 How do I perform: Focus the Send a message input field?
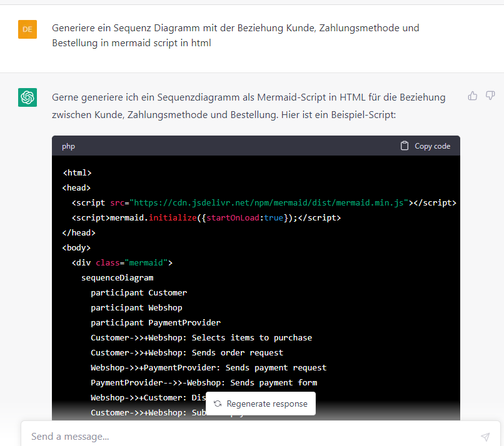[250, 437]
